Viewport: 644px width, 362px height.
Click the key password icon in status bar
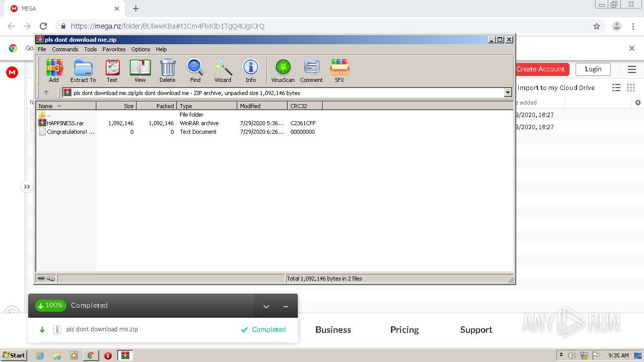point(51,279)
